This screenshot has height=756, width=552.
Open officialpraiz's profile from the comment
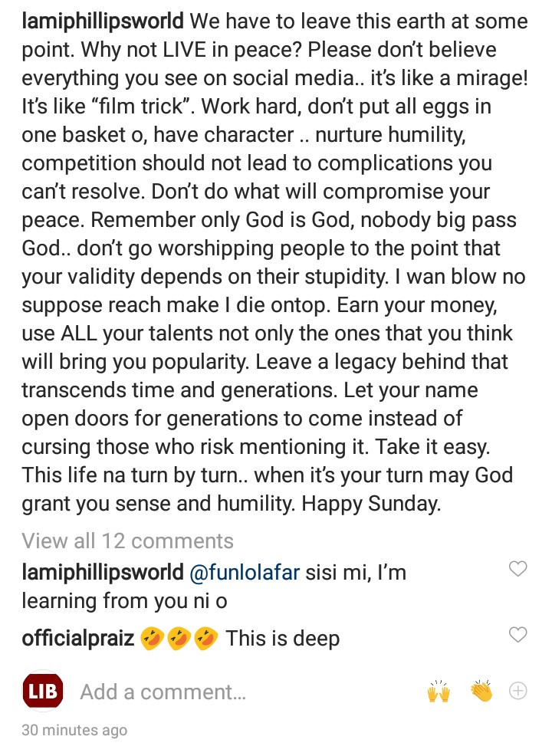tap(77, 639)
